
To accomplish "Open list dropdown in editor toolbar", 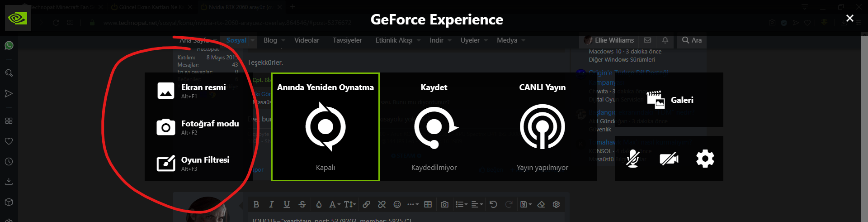I will (x=462, y=204).
